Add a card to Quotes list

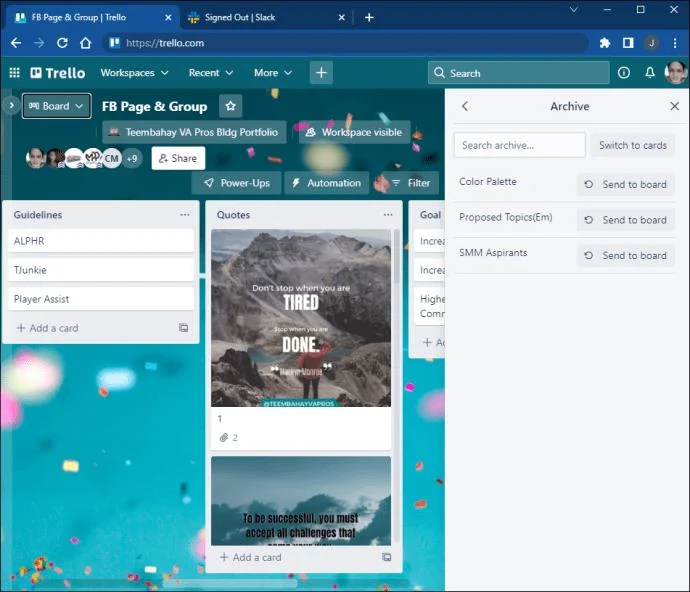[250, 557]
